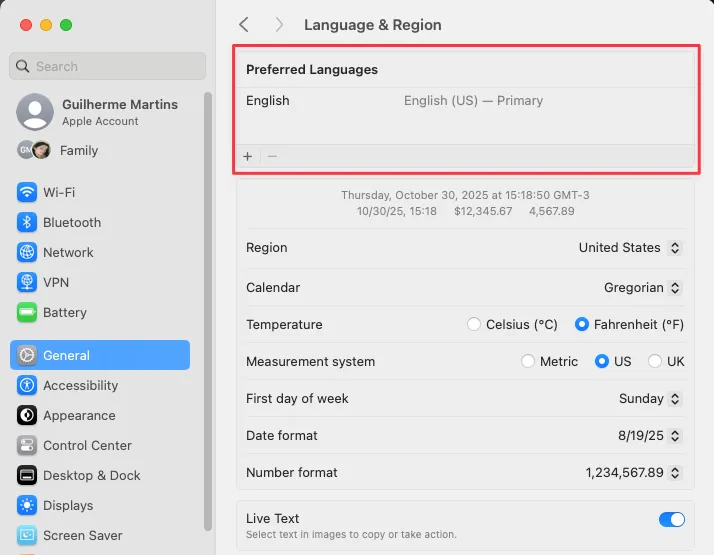Click the Preferred Languages heading

(312, 70)
